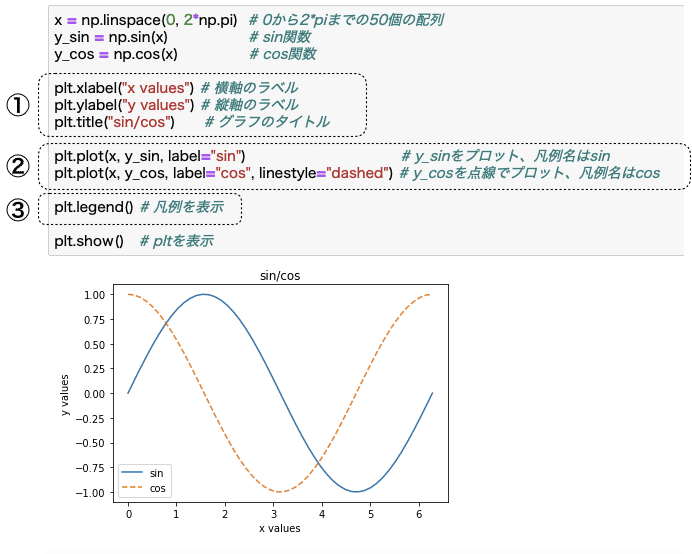Click the plt.show() code line
Screen dimensions: 692x554
coord(89,241)
